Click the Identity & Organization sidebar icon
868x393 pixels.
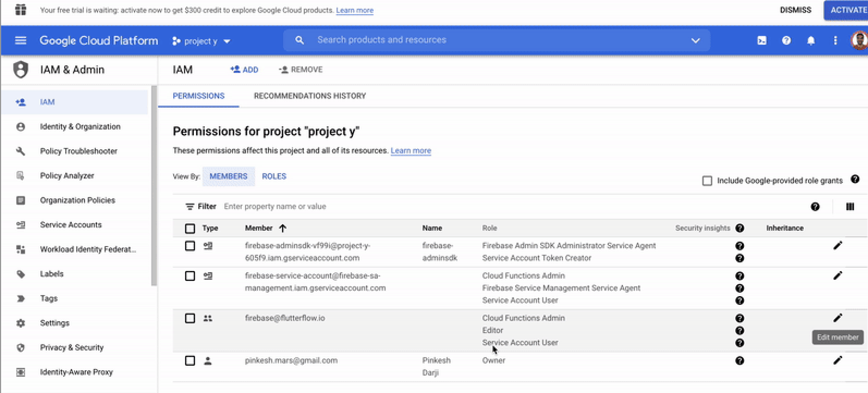click(x=21, y=127)
